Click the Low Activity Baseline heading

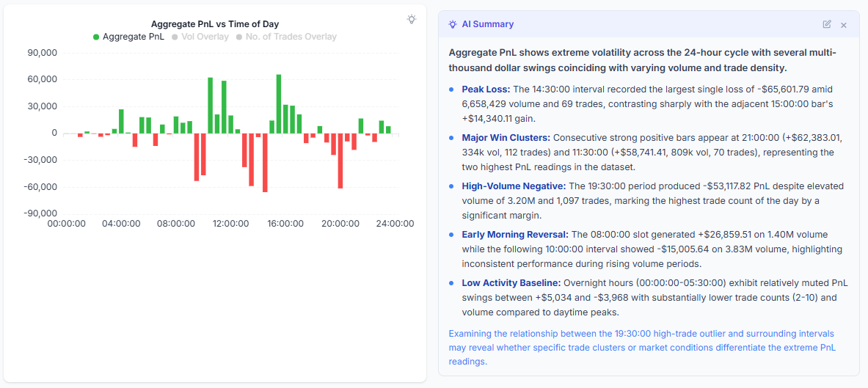pyautogui.click(x=510, y=282)
